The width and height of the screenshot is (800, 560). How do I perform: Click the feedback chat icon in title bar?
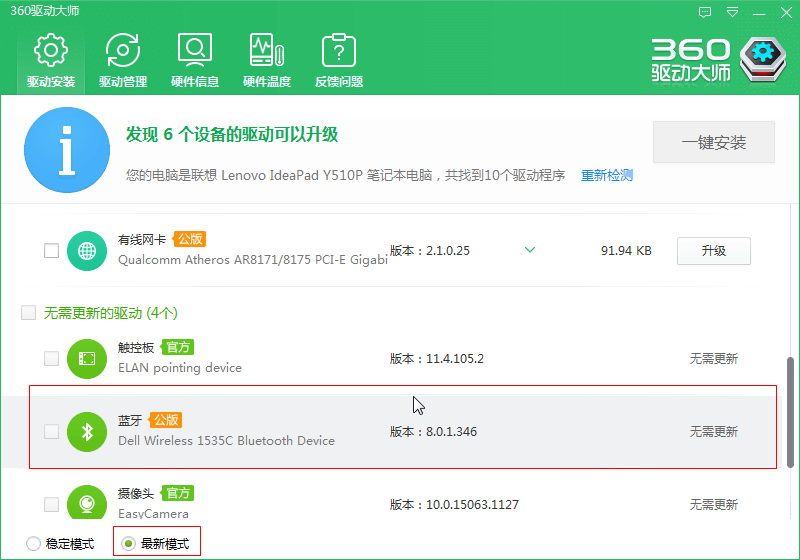point(705,12)
